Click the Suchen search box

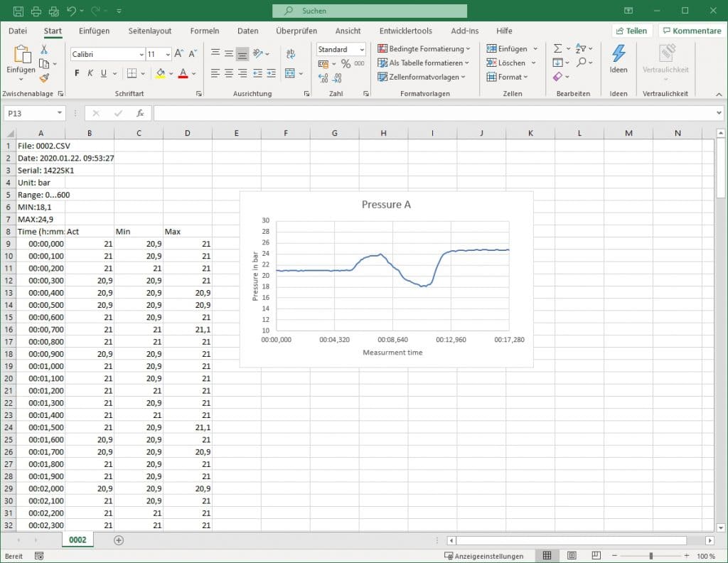tap(370, 11)
